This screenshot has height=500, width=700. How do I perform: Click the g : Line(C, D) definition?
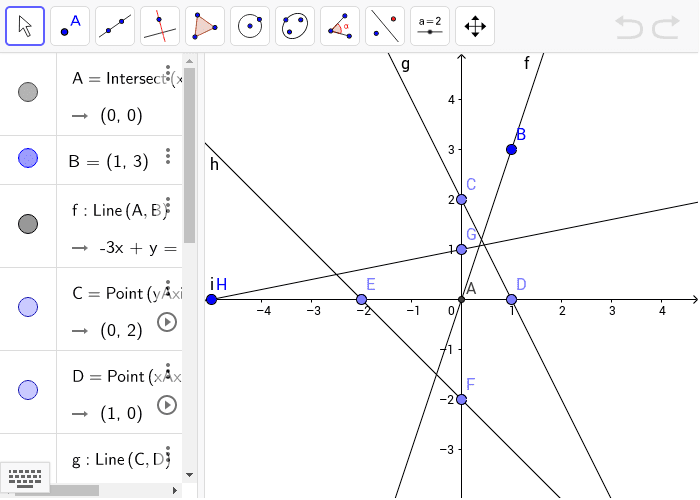click(x=121, y=459)
